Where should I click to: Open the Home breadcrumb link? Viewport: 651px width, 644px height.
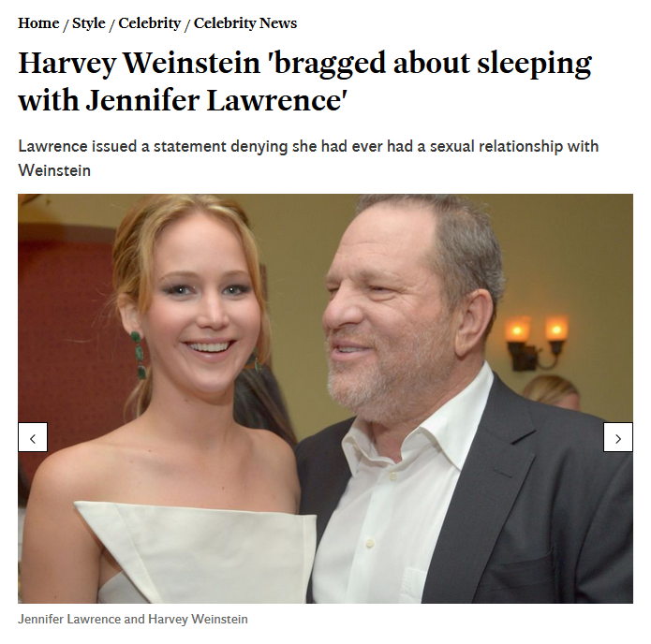click(38, 23)
